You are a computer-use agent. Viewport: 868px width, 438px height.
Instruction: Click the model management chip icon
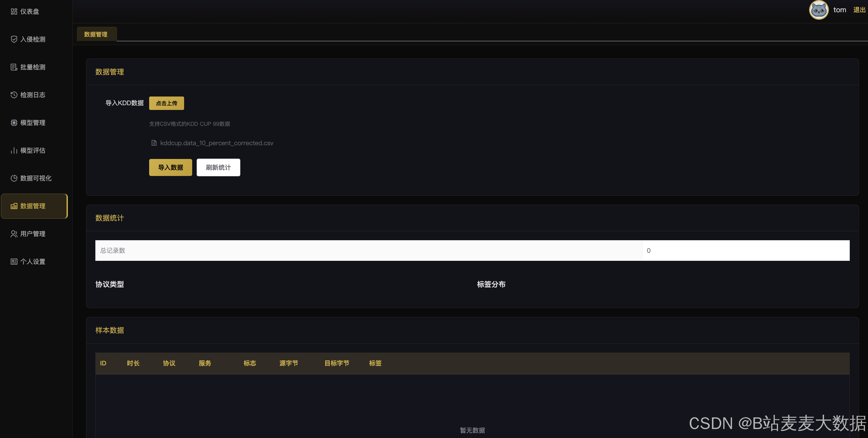tap(14, 122)
